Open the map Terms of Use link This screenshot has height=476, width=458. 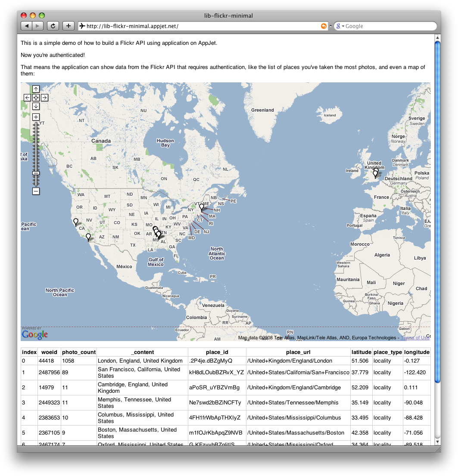point(415,338)
